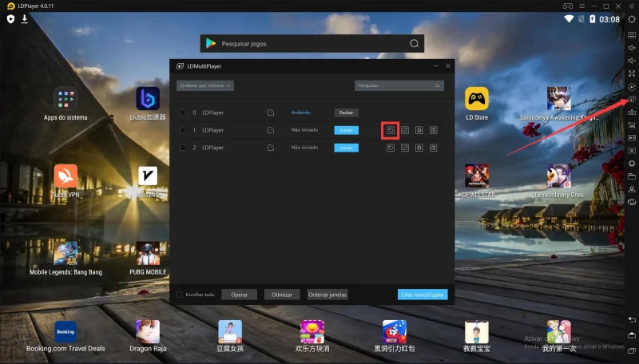
Task: Click the search magnifier in games bar
Action: click(x=414, y=44)
